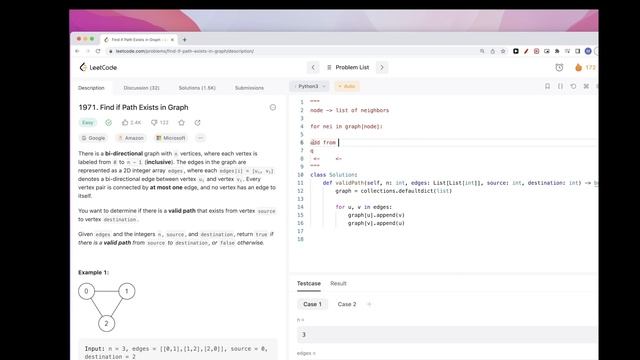Open the extensions puzzle icon
Screen dimensions: 640x360
coord(557,51)
